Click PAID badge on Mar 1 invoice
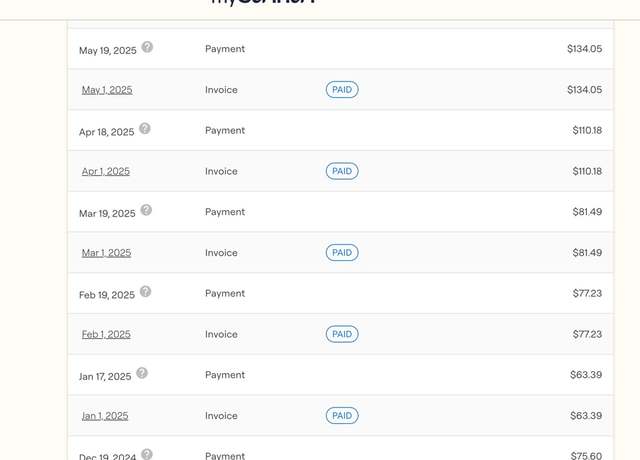Screen dimensions: 640x460 (x=342, y=253)
